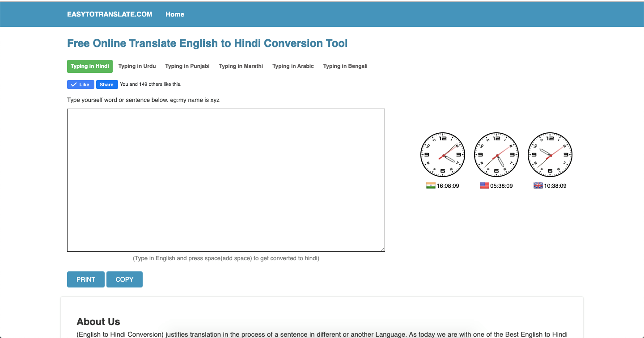Click the UK flag icon
The width and height of the screenshot is (644, 338).
pos(538,186)
